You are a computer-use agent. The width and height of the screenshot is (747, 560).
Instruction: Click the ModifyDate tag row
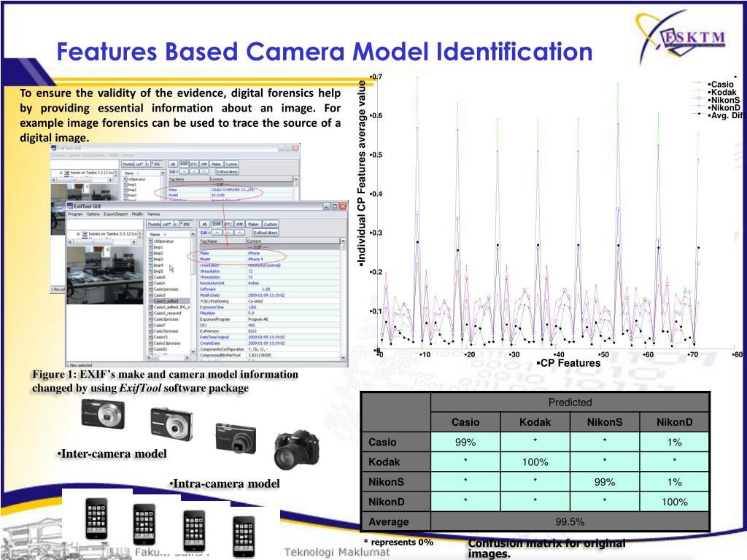(x=269, y=295)
